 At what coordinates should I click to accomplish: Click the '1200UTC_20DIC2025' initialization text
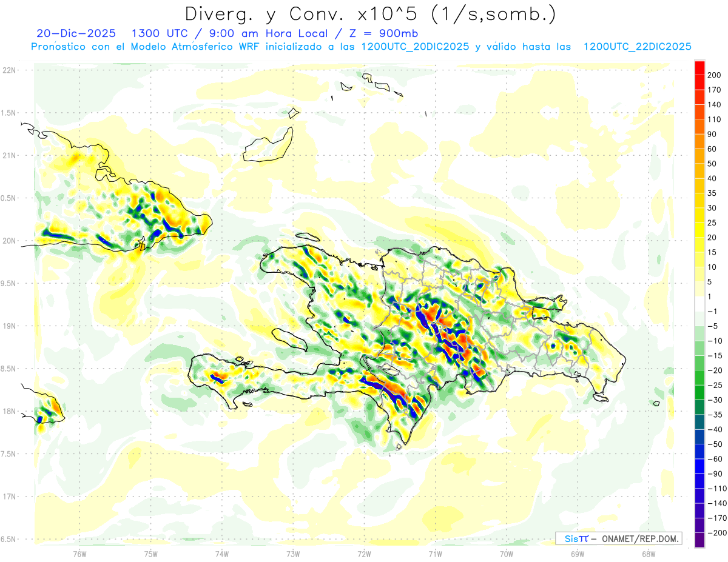[x=415, y=47]
